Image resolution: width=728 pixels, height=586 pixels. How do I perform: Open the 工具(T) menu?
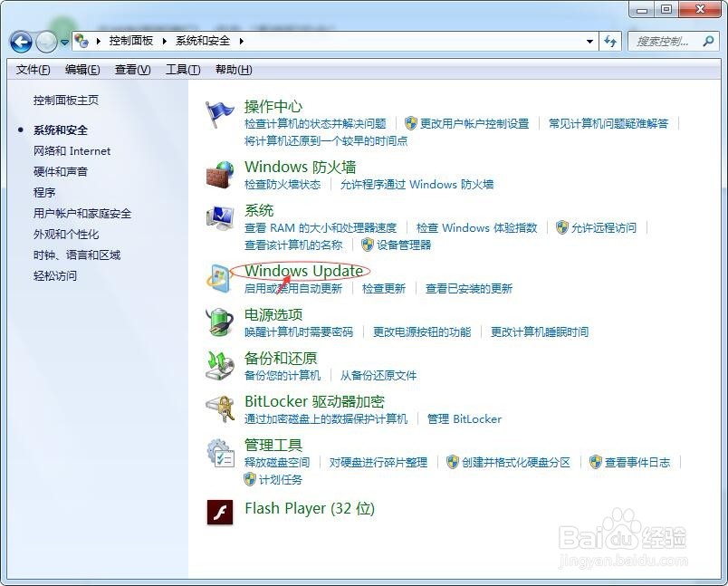(x=183, y=70)
